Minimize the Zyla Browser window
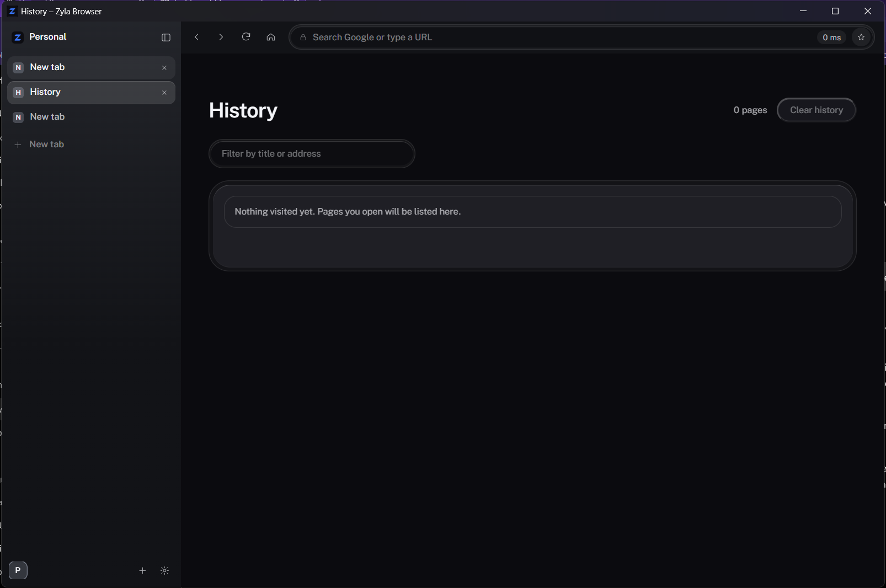This screenshot has width=886, height=588. (x=803, y=11)
